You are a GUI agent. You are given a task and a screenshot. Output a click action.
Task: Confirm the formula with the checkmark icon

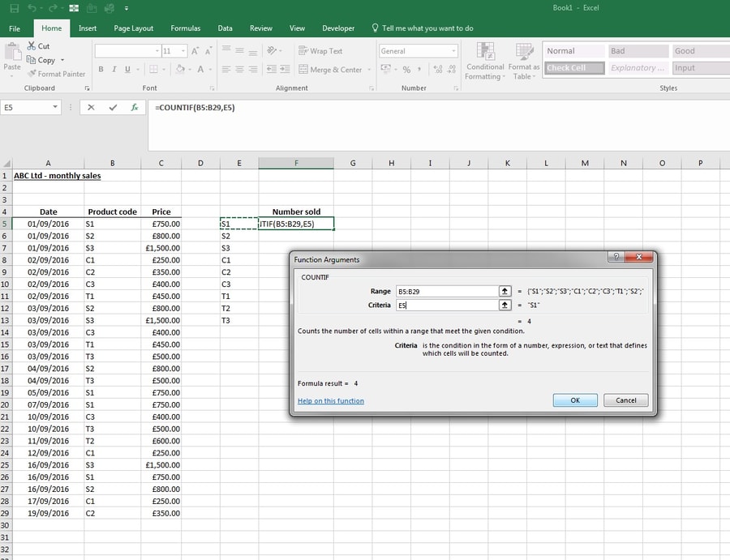point(113,108)
